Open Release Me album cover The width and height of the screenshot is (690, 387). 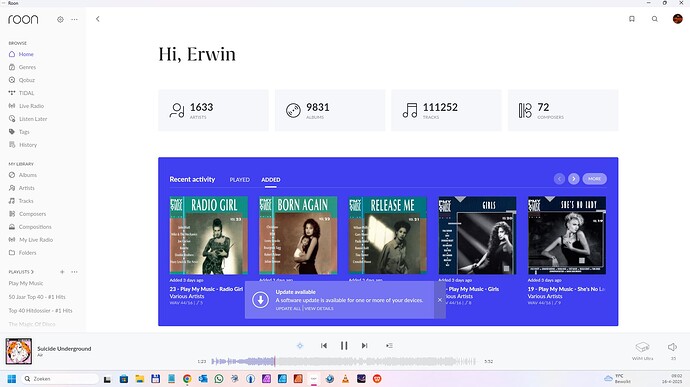coord(388,235)
